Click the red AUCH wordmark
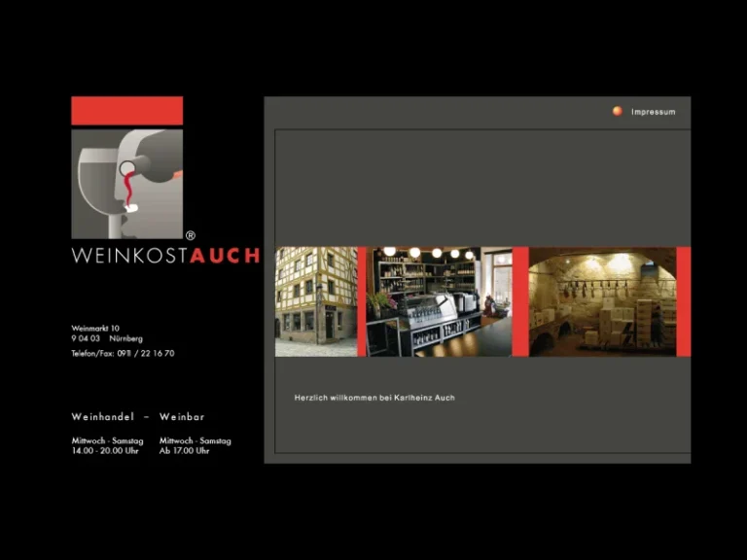 click(x=225, y=257)
